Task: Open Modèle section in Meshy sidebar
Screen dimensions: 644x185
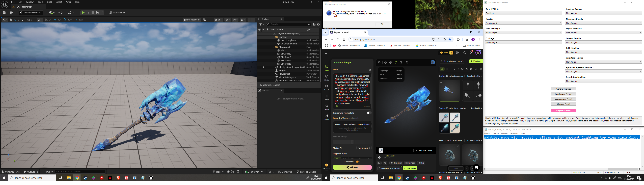Action: pyautogui.click(x=327, y=77)
